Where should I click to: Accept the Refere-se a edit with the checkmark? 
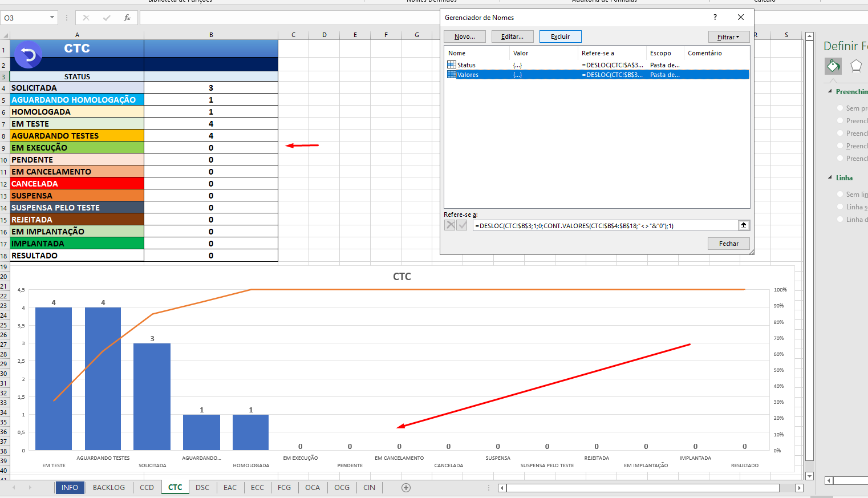pyautogui.click(x=462, y=225)
